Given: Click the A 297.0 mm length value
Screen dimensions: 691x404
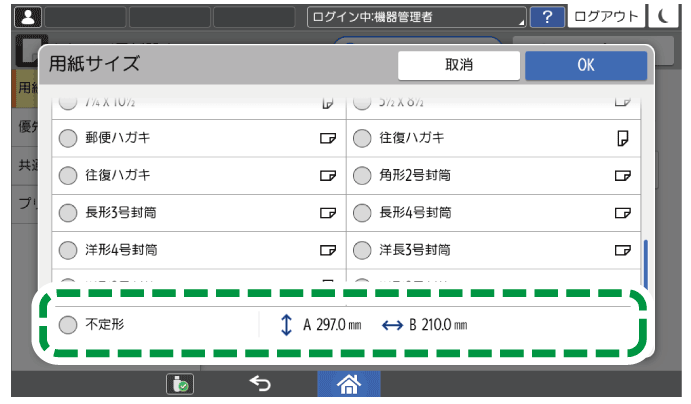Looking at the screenshot, I should pyautogui.click(x=332, y=325).
